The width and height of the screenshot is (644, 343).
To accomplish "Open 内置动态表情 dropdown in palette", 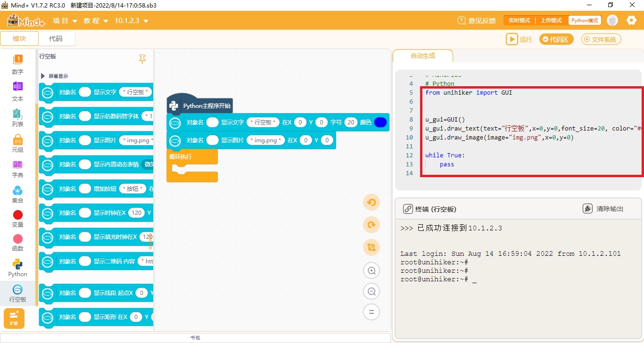I will click(147, 164).
